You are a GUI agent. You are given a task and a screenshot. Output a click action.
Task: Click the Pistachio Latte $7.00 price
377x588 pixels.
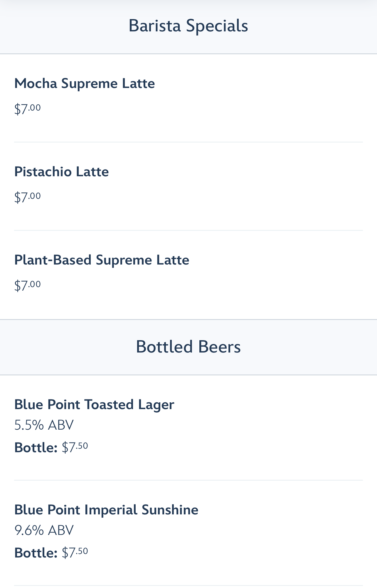(28, 197)
